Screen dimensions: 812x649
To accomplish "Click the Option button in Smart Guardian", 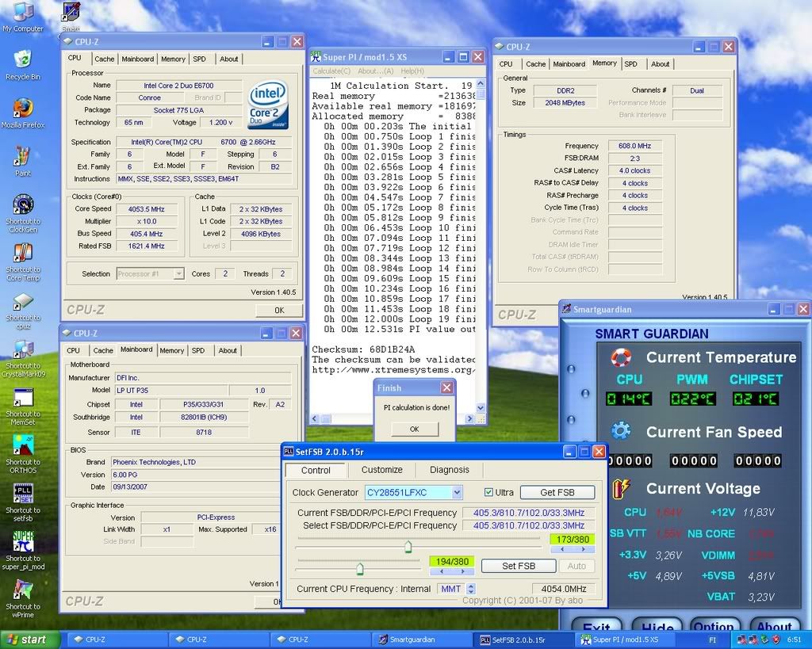I will click(714, 624).
